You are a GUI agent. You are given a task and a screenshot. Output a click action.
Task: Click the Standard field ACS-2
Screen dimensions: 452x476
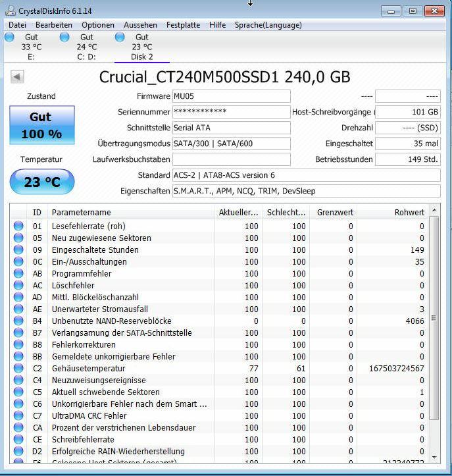[307, 175]
